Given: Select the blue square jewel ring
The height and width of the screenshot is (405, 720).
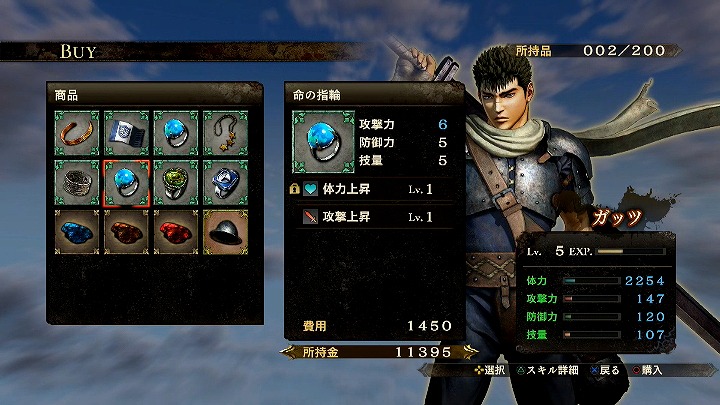Looking at the screenshot, I should [x=225, y=183].
